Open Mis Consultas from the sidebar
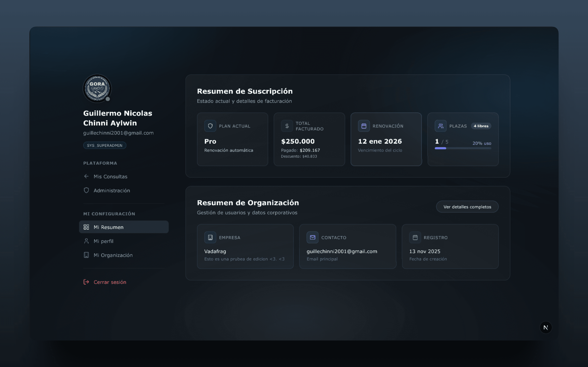The image size is (588, 367). pyautogui.click(x=110, y=176)
